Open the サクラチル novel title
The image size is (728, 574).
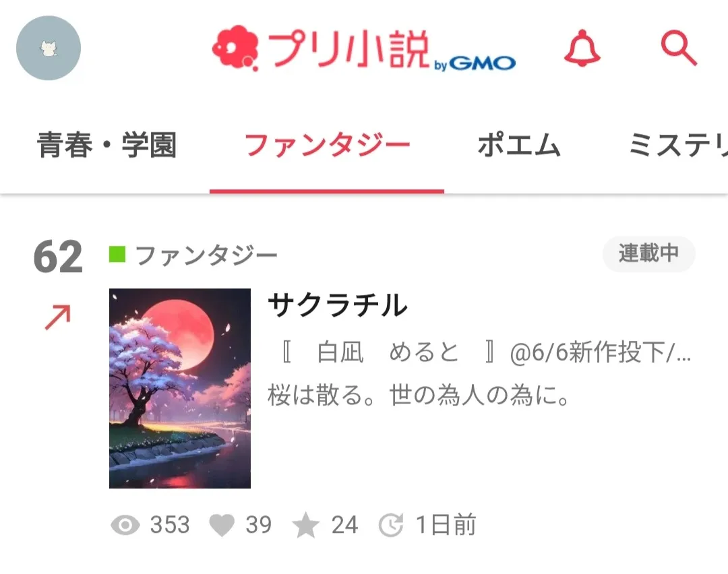(338, 305)
